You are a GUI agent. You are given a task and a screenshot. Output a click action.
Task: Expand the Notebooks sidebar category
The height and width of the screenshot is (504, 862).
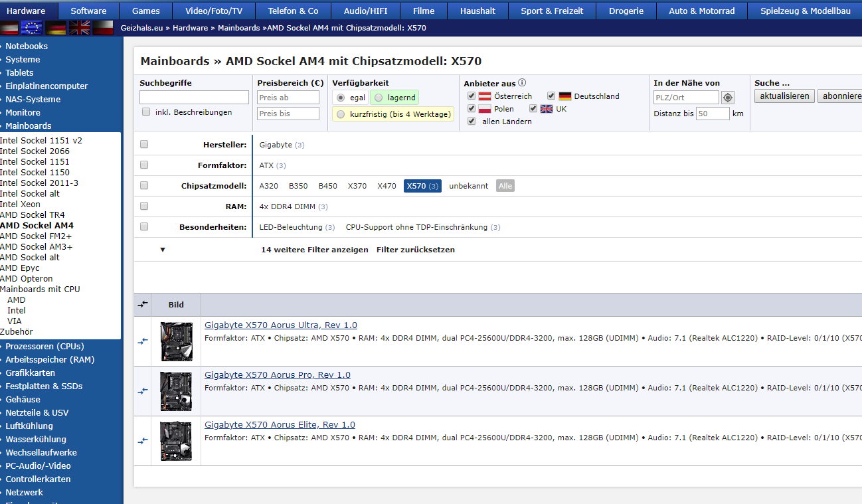(27, 46)
